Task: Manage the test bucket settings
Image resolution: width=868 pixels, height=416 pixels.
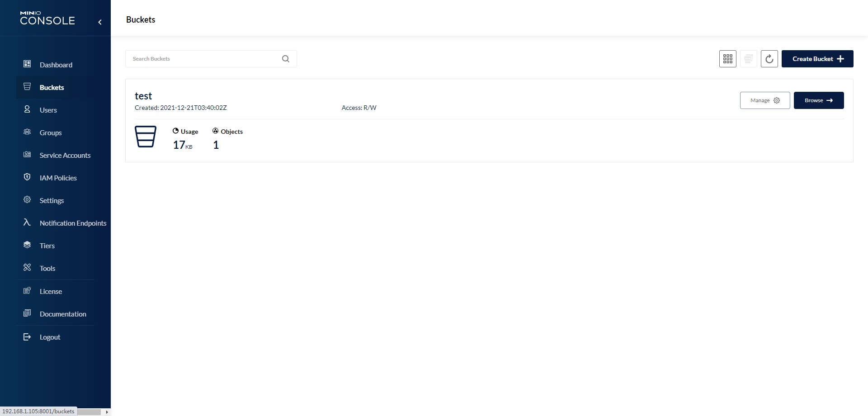Action: 764,100
